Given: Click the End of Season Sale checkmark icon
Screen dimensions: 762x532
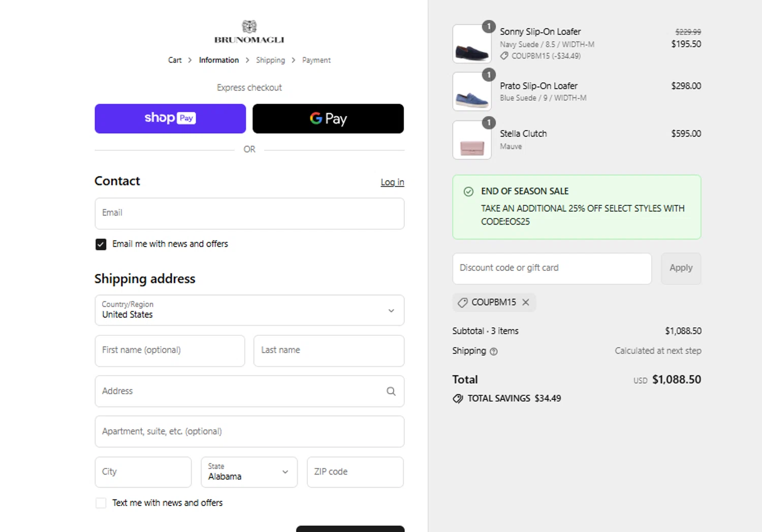Looking at the screenshot, I should [x=468, y=192].
